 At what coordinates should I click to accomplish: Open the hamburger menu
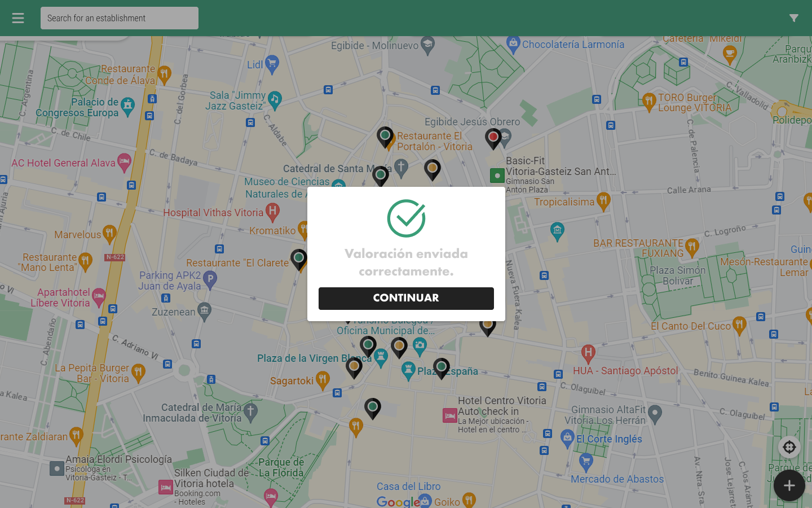click(x=18, y=18)
